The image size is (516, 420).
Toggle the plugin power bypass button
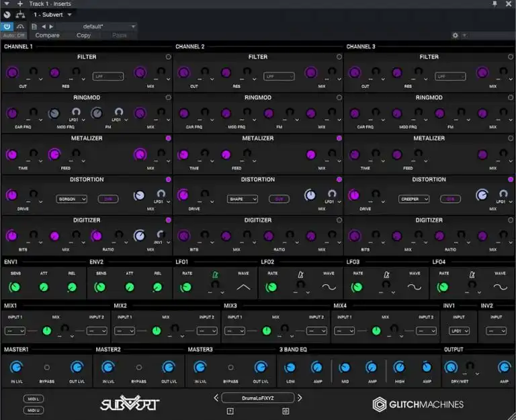tap(7, 26)
